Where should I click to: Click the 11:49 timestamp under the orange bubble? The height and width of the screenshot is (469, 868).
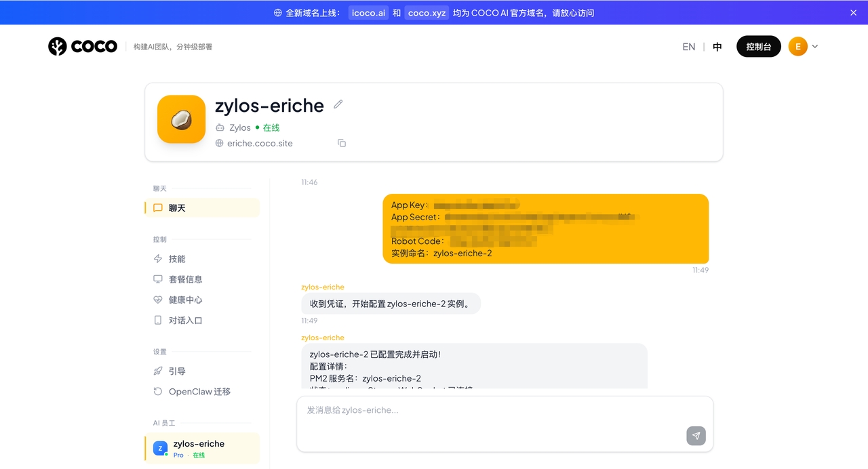(x=701, y=270)
